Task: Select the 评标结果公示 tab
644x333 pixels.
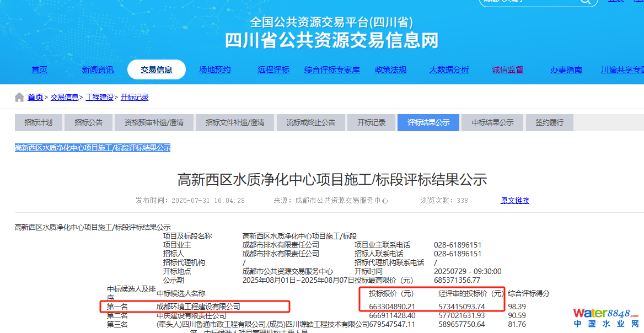Action: coord(428,122)
